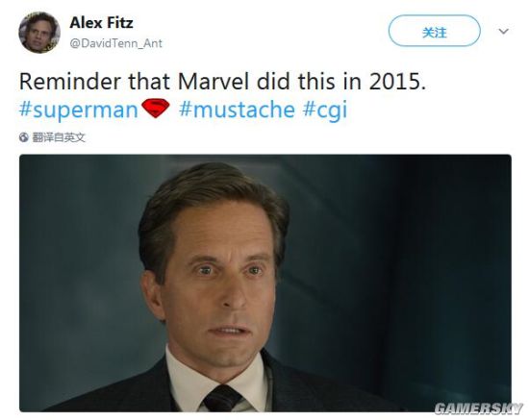Image resolution: width=529 pixels, height=420 pixels.
Task: Click the black necktie in the photo
Action: click(221, 399)
